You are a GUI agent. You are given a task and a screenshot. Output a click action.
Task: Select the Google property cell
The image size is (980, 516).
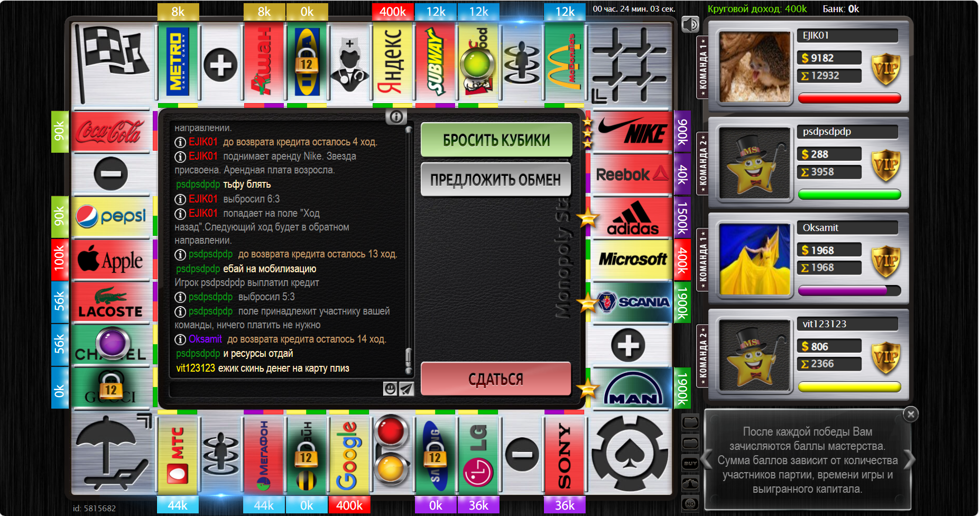pos(349,455)
